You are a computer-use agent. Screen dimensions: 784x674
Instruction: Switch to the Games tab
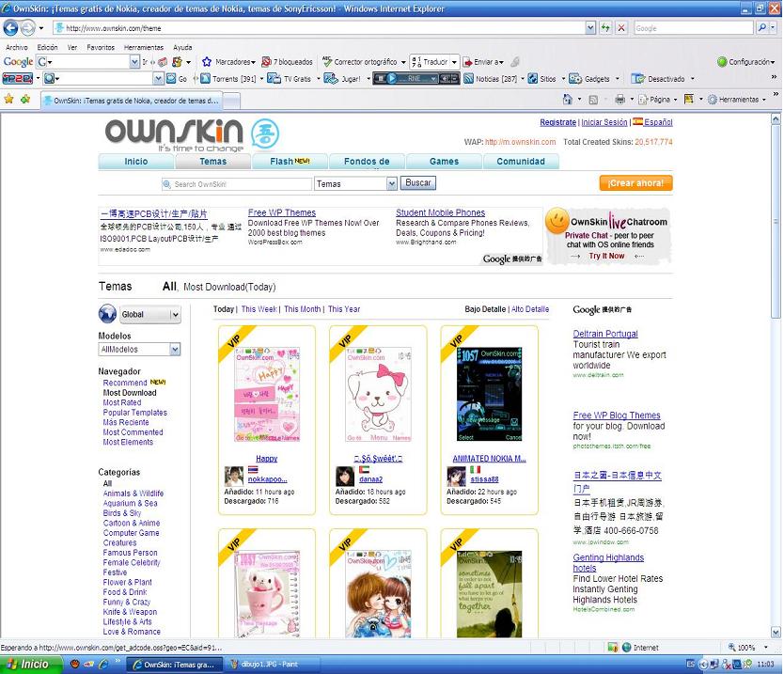tap(444, 162)
